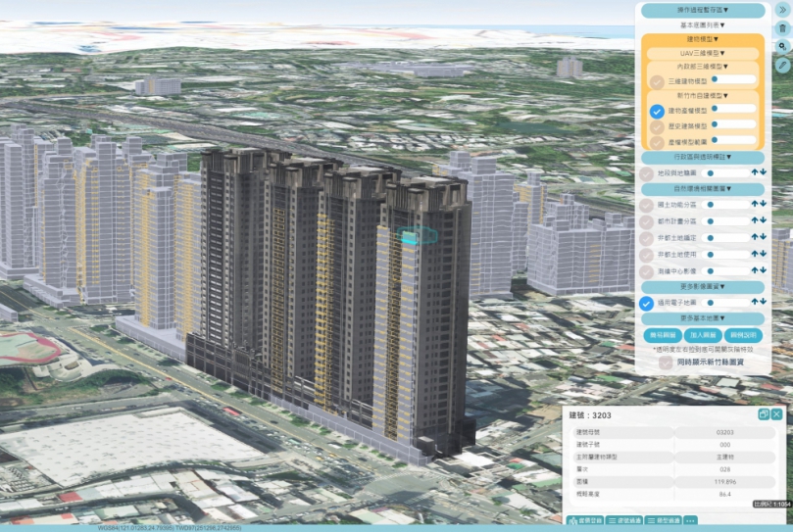The image size is (793, 532).
Task: Click the 加入圖層 button
Action: coord(705,336)
